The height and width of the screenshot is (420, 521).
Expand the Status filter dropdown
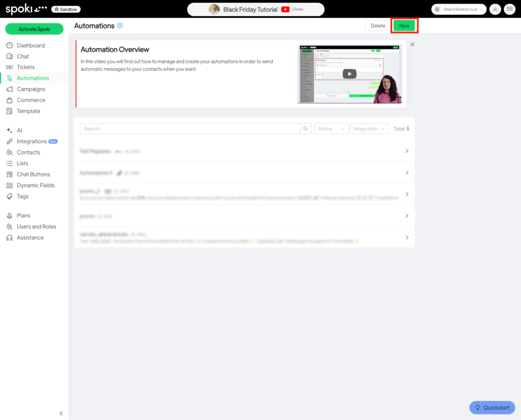pyautogui.click(x=331, y=129)
